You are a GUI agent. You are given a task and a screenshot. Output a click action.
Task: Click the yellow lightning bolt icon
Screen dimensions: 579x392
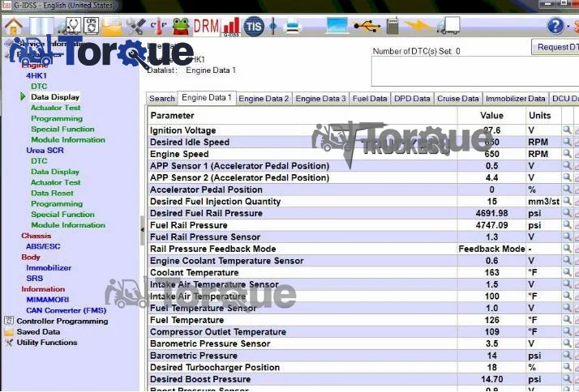418,26
